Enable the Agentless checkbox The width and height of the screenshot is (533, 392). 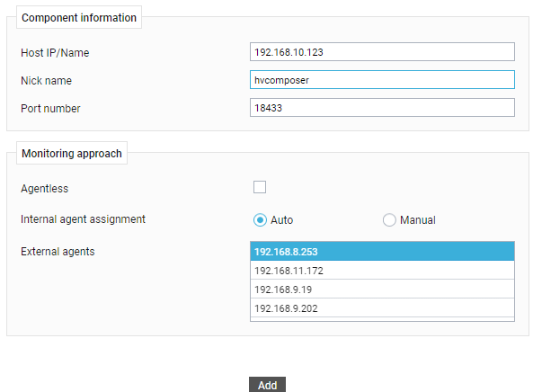tap(260, 187)
